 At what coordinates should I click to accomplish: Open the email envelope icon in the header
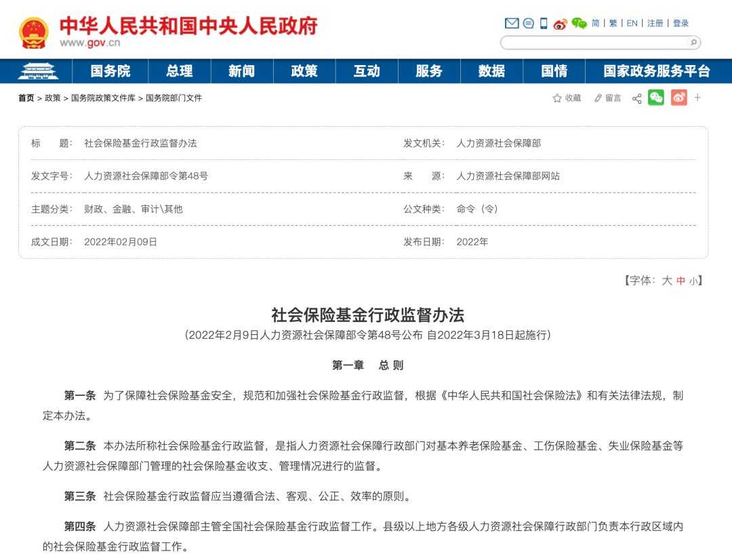512,23
